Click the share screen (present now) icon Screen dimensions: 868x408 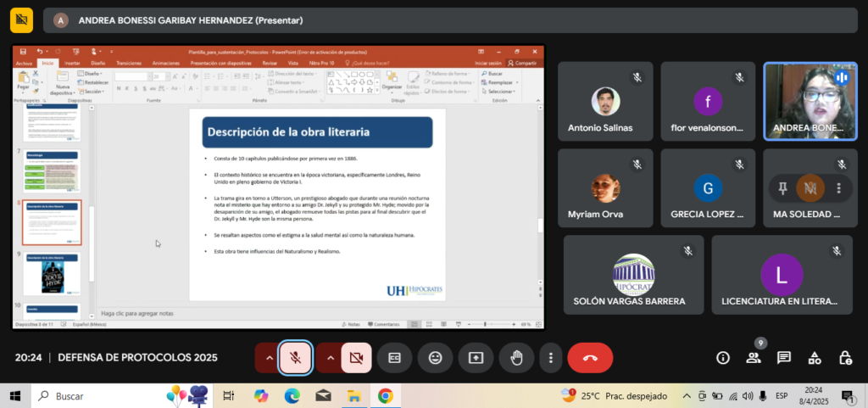(476, 358)
